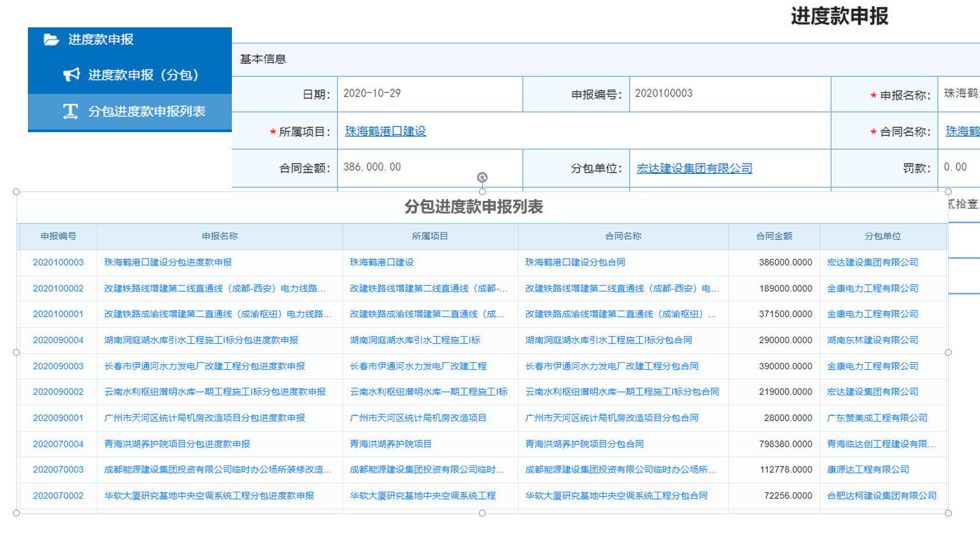Click 华软大厦研究基地中央空调系统工程分包合同 contract
Image resolution: width=980 pixels, height=547 pixels.
[616, 496]
